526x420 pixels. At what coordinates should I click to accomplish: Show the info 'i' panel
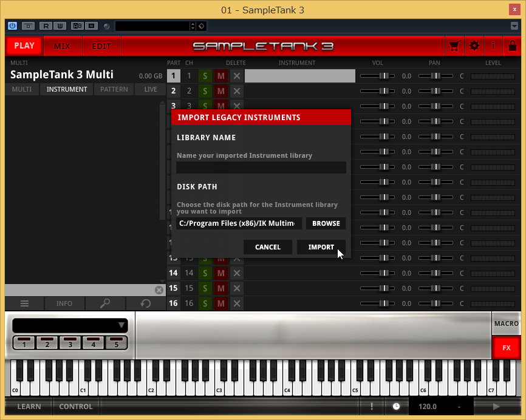(493, 46)
